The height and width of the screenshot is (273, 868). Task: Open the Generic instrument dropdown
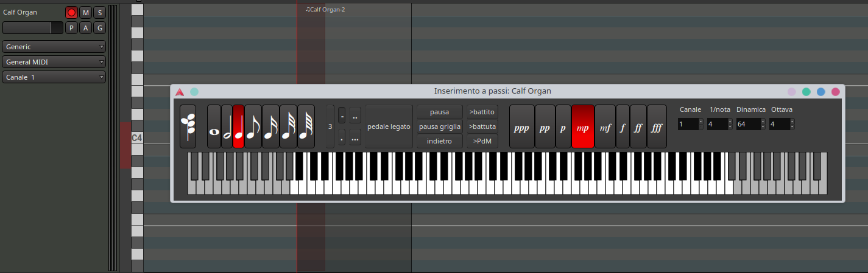click(54, 47)
